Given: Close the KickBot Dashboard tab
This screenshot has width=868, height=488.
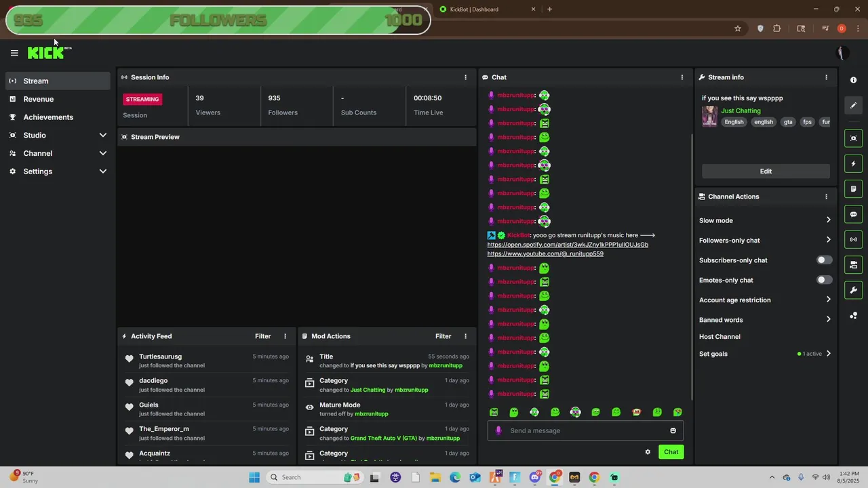Looking at the screenshot, I should click(x=533, y=9).
